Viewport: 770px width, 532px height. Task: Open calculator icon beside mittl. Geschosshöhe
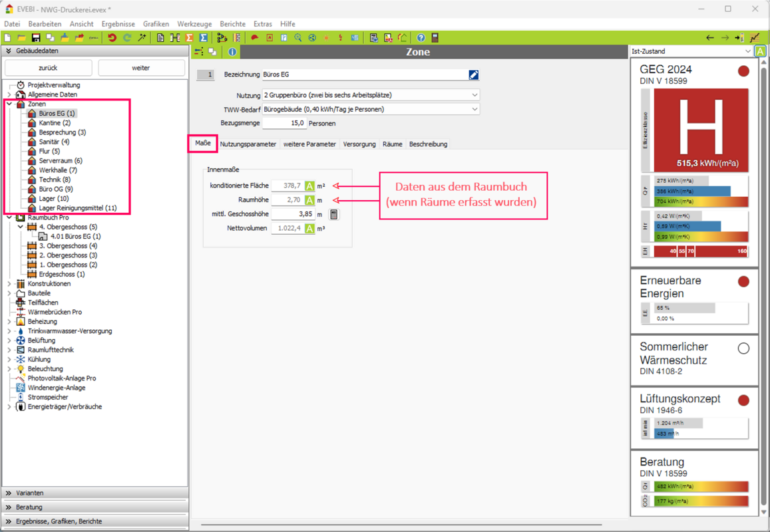(x=334, y=214)
